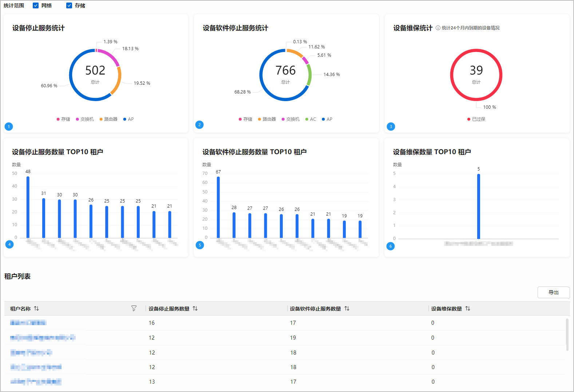Click the 导出 button
Image resolution: width=574 pixels, height=392 pixels.
coord(554,292)
